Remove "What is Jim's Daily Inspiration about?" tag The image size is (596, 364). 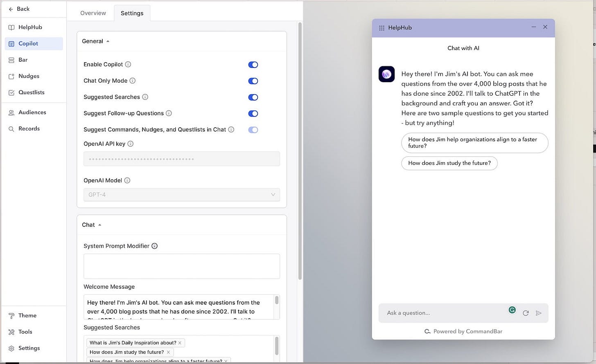click(180, 343)
